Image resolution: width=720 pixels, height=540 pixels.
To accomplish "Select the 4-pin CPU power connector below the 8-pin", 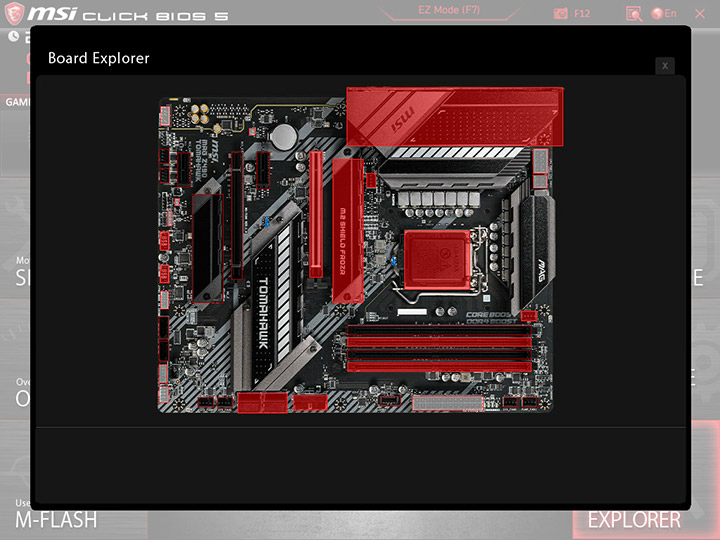I will (540, 182).
